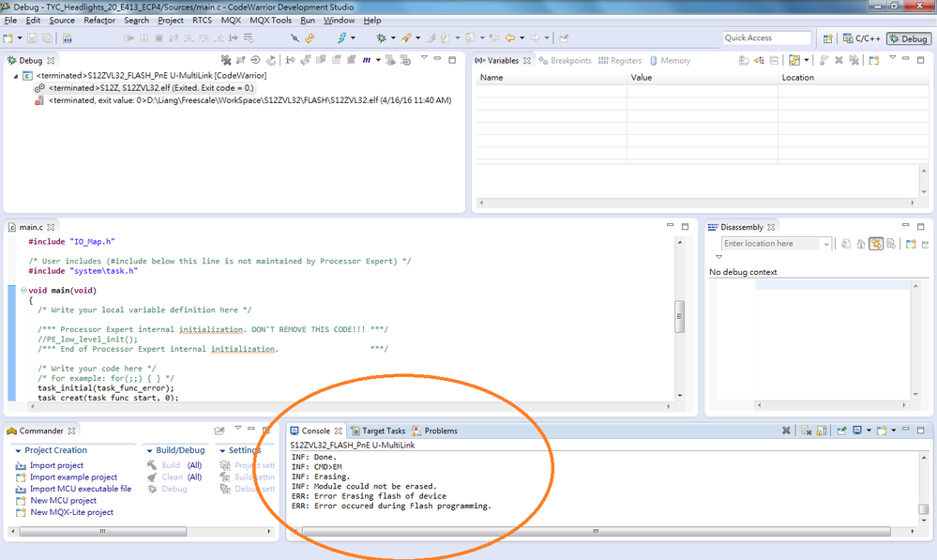The height and width of the screenshot is (560, 937).
Task: Click Display Selected Console icon
Action: point(857,431)
